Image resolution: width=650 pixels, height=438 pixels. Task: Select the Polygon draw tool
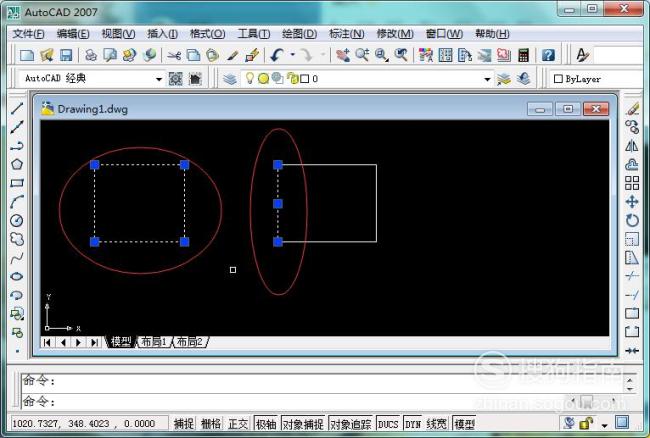17,165
